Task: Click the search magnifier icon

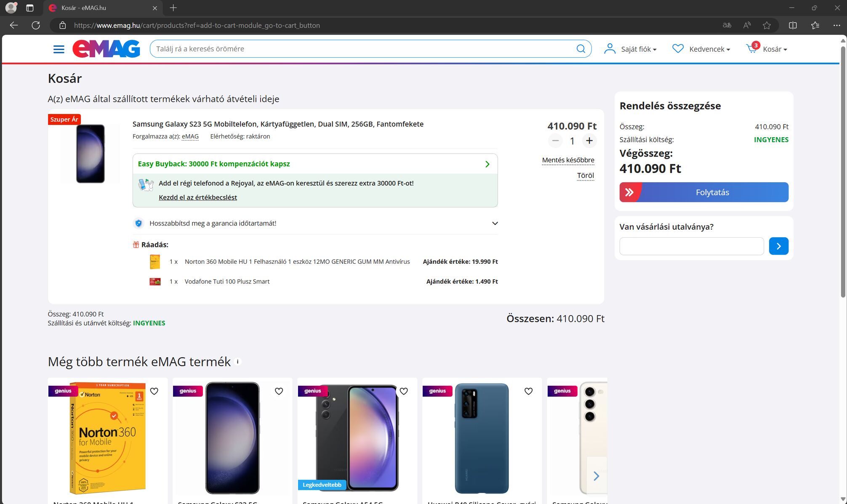Action: coord(581,49)
